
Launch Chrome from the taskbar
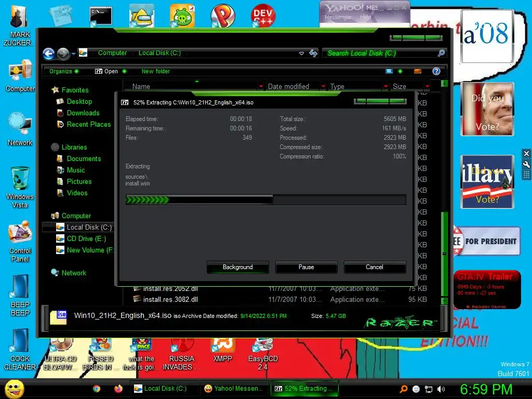click(97, 389)
